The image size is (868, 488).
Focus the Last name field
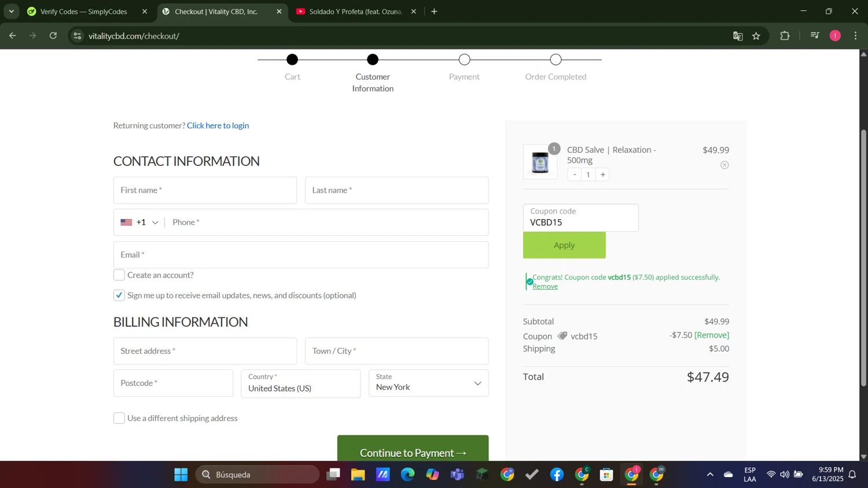point(396,190)
